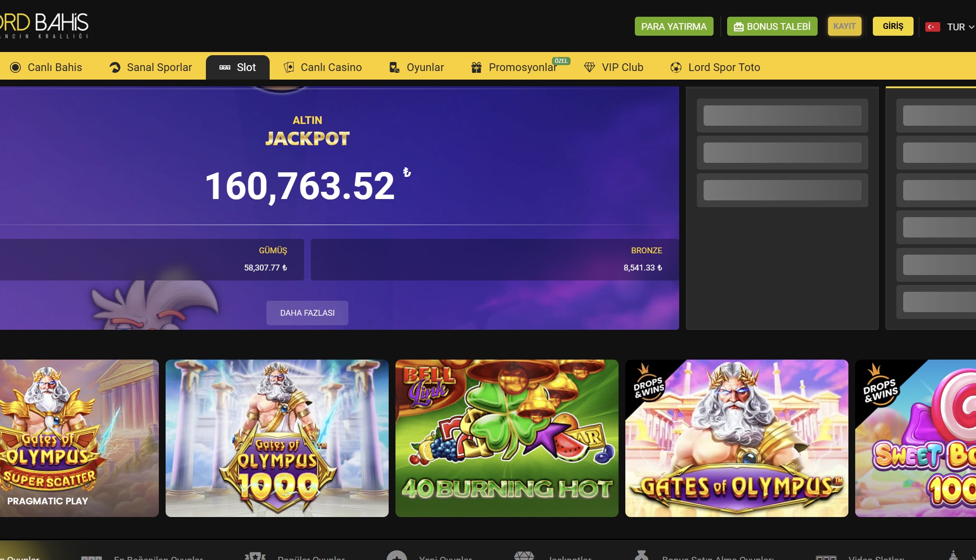Click the GİRİŞ login button
Screen dimensions: 976x560
[893, 26]
